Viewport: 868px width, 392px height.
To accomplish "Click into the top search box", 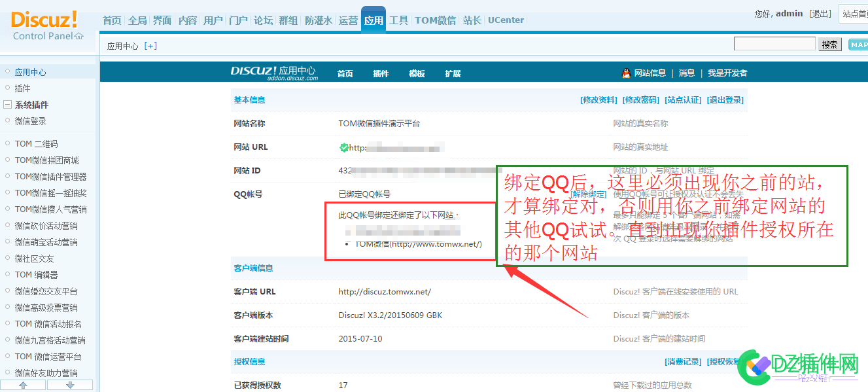I will point(774,44).
